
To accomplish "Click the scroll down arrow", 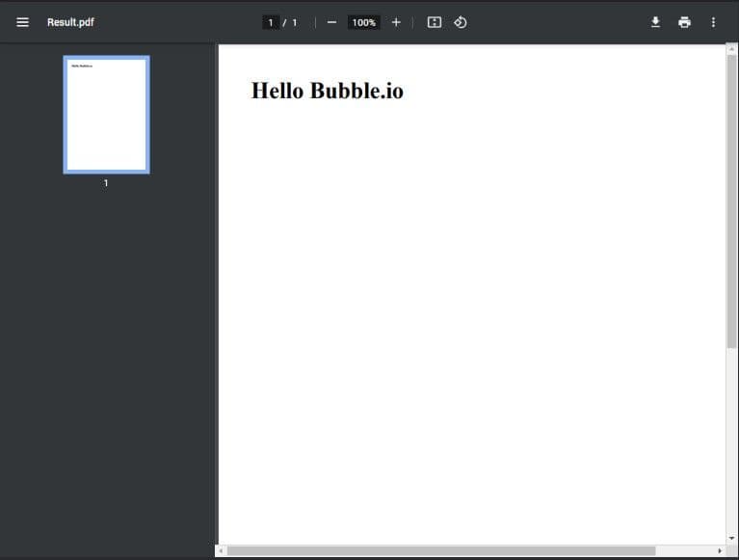I will (731, 538).
